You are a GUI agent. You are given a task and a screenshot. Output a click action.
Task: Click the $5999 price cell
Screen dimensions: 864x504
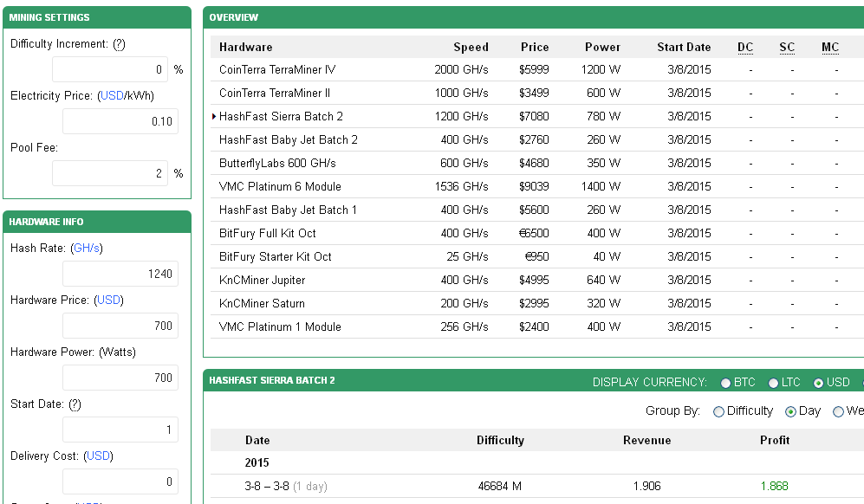point(534,70)
